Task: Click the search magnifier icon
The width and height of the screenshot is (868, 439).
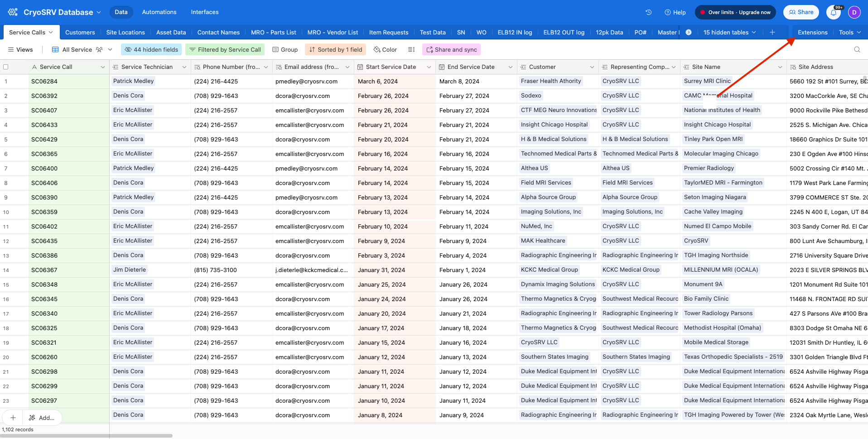Action: (857, 49)
